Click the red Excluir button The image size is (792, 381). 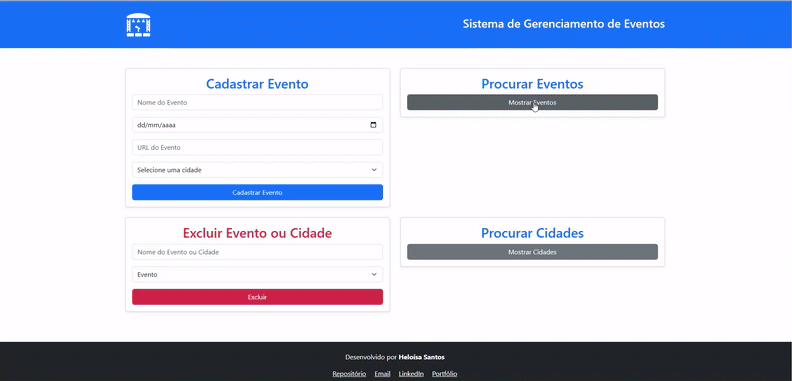click(257, 297)
